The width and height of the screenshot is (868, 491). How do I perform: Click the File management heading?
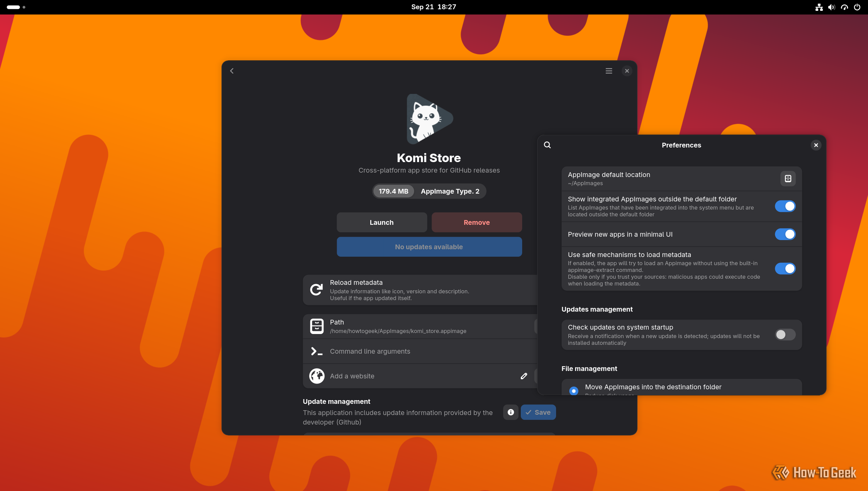(x=589, y=369)
